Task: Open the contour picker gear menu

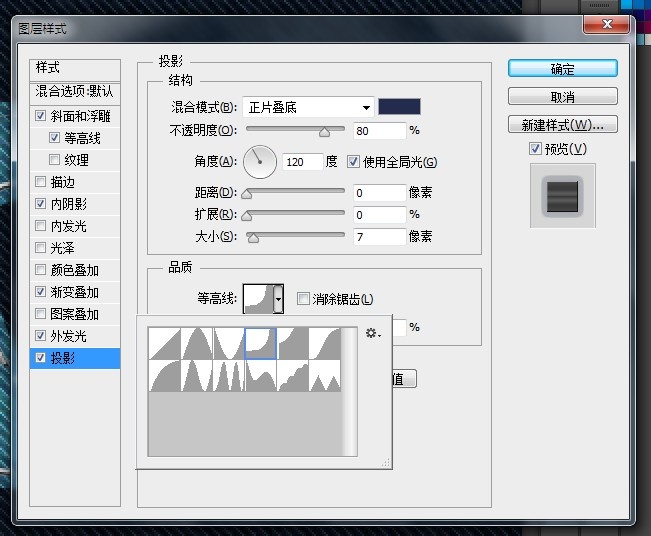Action: tap(372, 333)
